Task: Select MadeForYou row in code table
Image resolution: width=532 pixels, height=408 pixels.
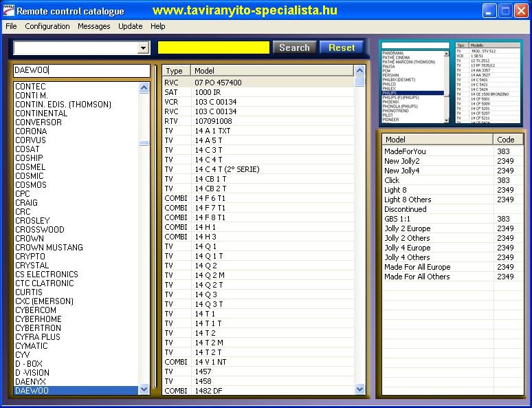Action: [x=452, y=151]
